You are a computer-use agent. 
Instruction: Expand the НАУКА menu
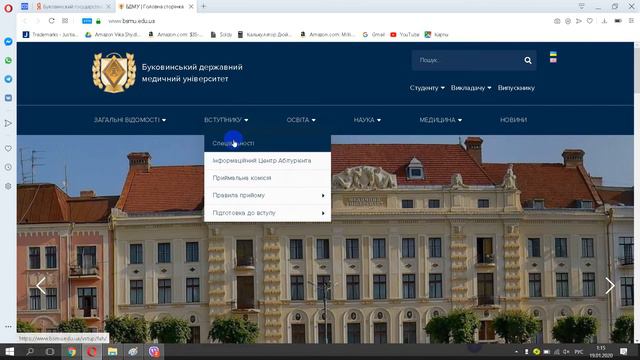click(367, 120)
